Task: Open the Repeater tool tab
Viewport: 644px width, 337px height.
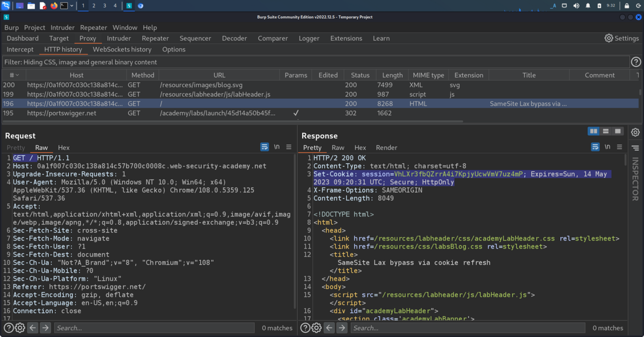Action: [155, 38]
